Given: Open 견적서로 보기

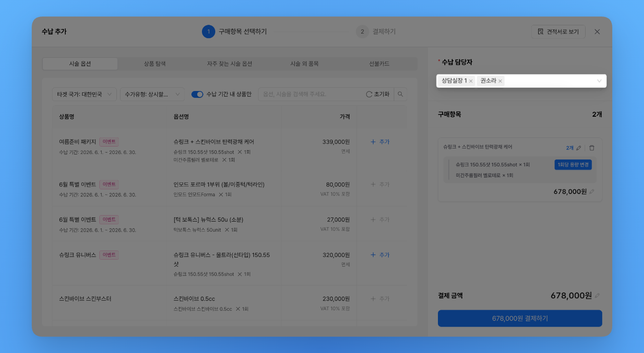Looking at the screenshot, I should point(558,32).
